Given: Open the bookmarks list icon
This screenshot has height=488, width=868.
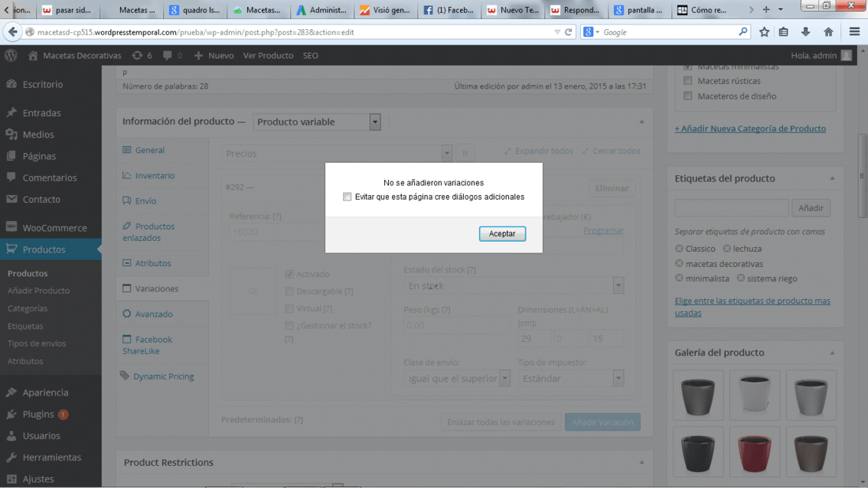Looking at the screenshot, I should pos(784,32).
